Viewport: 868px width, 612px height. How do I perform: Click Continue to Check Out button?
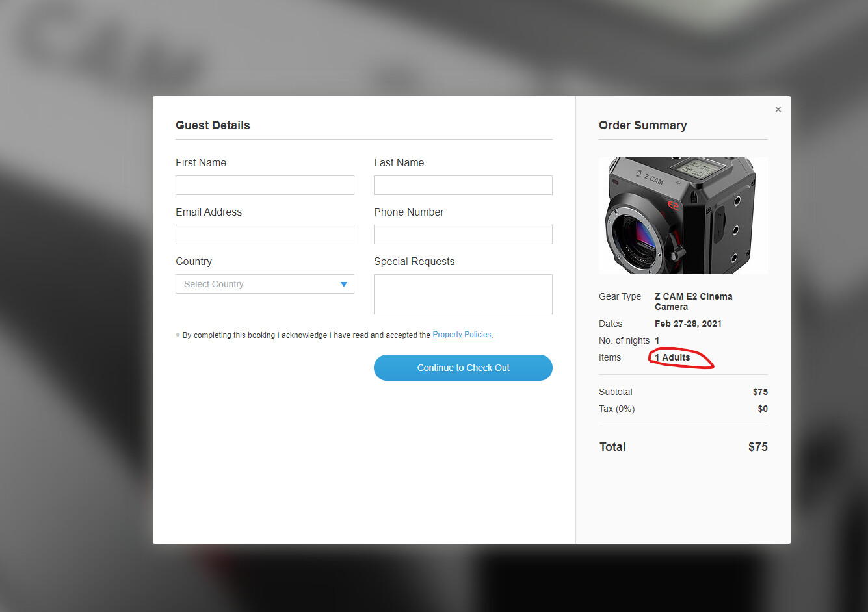[x=463, y=368]
